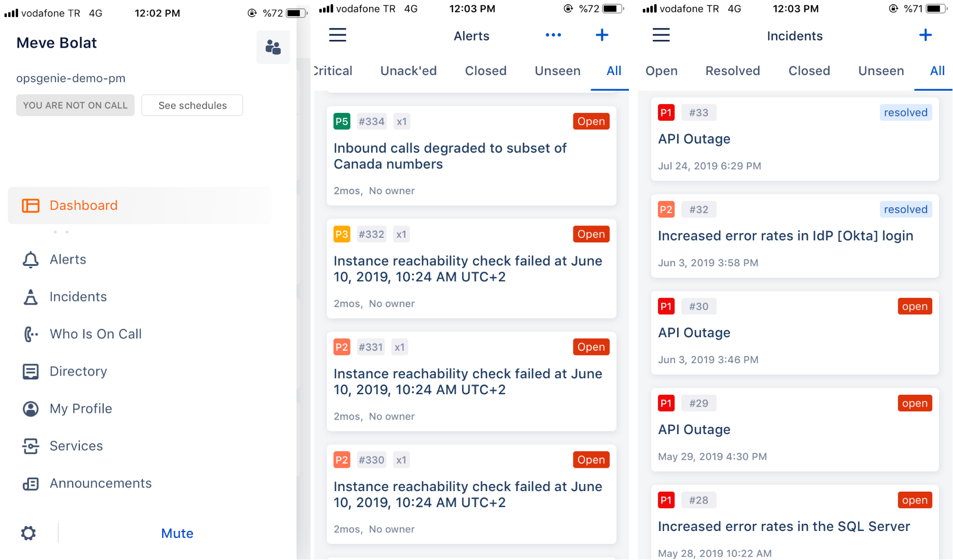953x560 pixels.
Task: Click the resolved badge on incident #32
Action: pos(906,209)
